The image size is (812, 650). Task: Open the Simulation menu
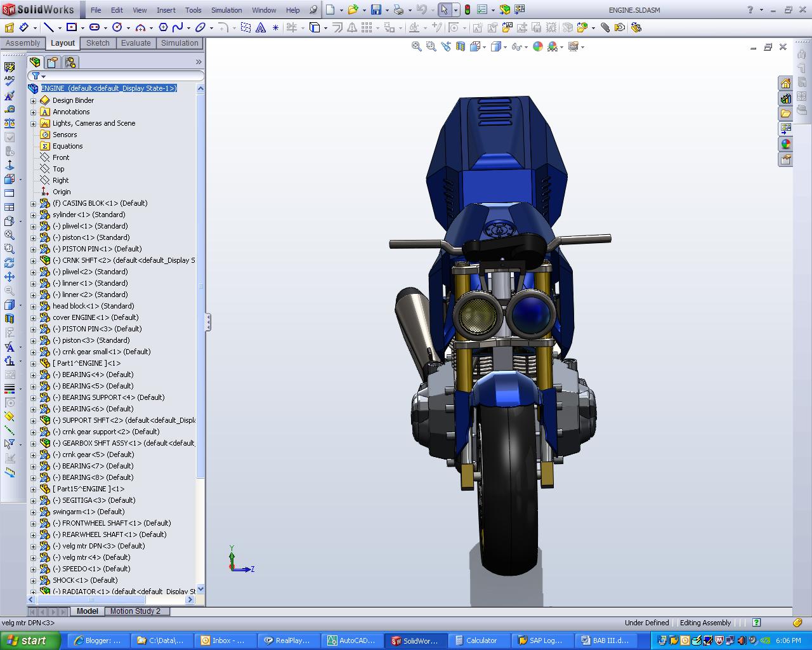coord(226,10)
